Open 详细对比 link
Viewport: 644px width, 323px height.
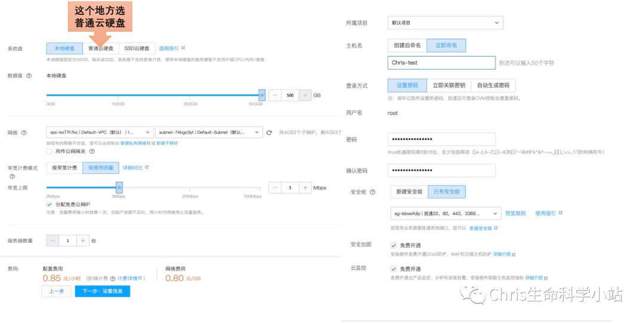coord(135,167)
